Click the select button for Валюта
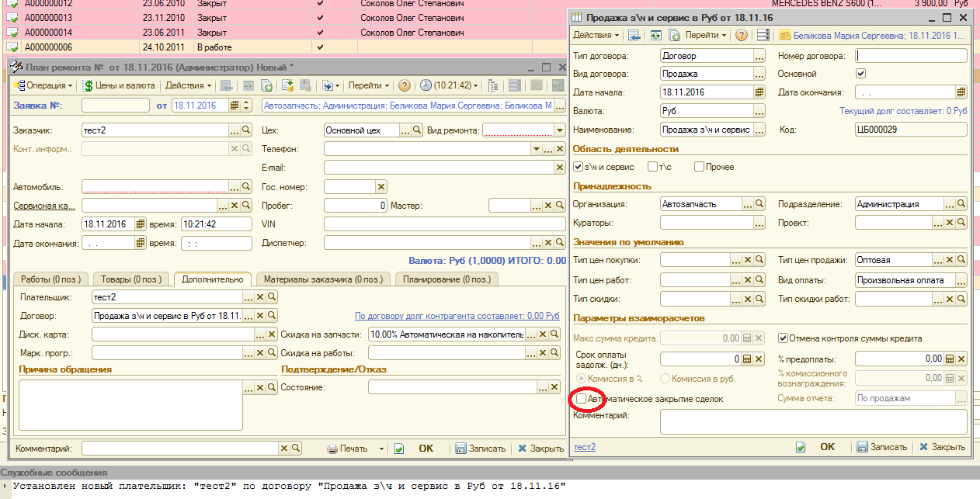The height and width of the screenshot is (499, 980). [759, 111]
